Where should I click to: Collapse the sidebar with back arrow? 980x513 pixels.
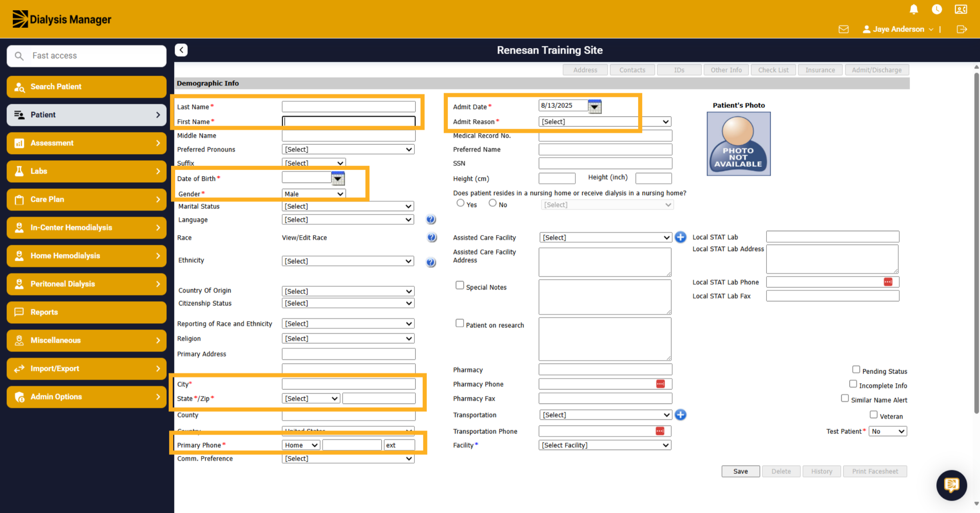coord(181,50)
